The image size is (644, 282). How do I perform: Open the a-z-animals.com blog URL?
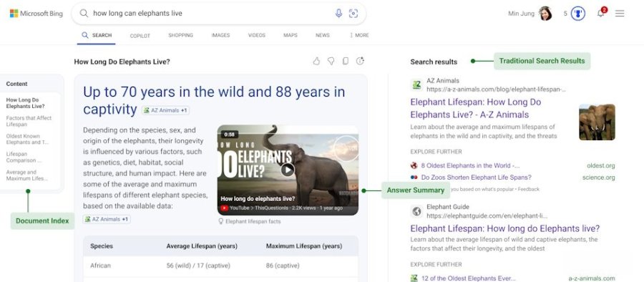click(x=496, y=89)
